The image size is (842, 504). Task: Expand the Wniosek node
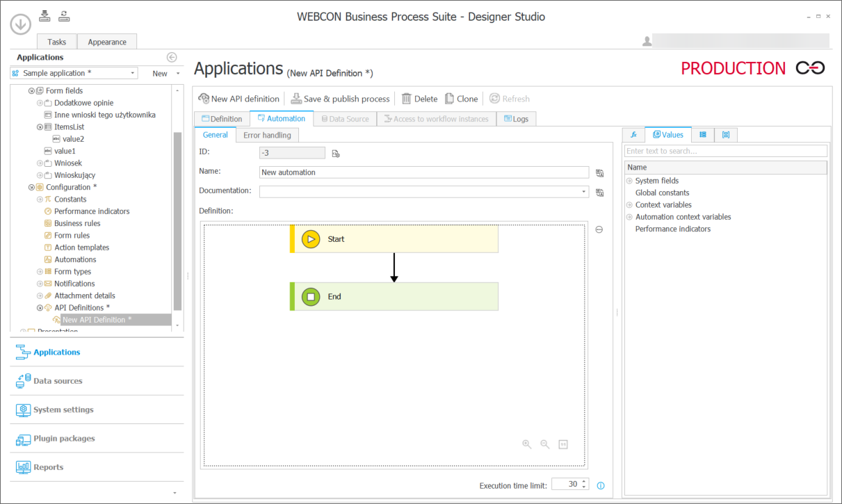40,163
